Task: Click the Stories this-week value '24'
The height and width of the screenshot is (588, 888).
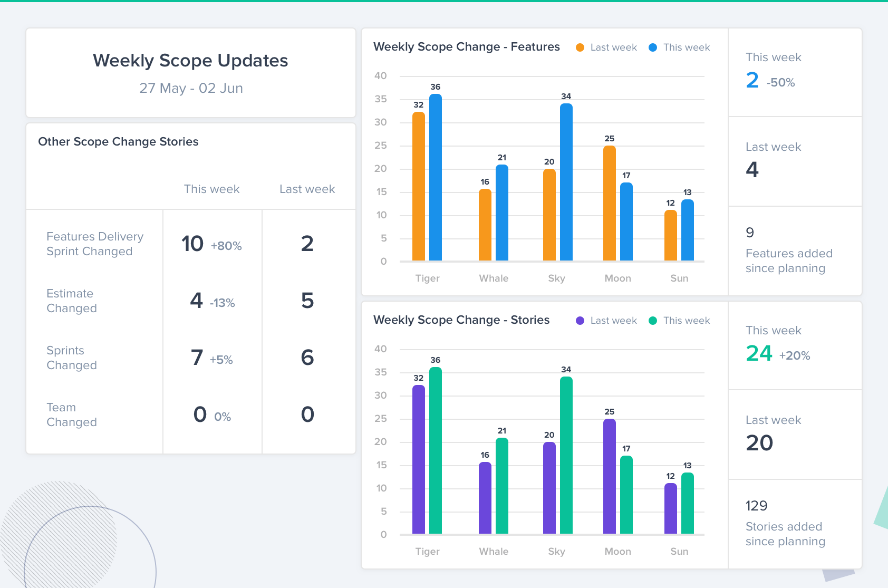Action: click(759, 353)
